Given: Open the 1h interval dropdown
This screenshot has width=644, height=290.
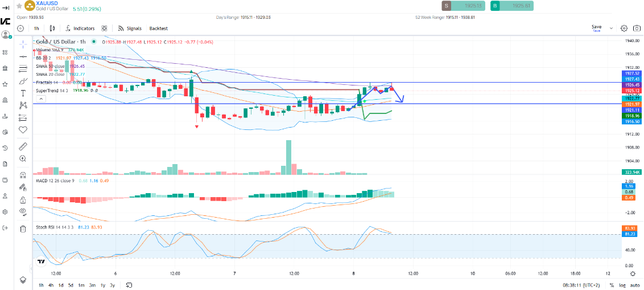Looking at the screenshot, I should (36, 28).
